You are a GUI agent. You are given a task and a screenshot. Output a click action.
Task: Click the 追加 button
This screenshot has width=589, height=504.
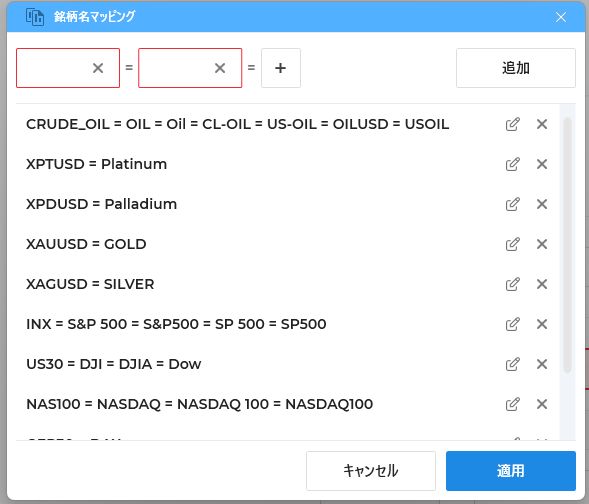516,68
